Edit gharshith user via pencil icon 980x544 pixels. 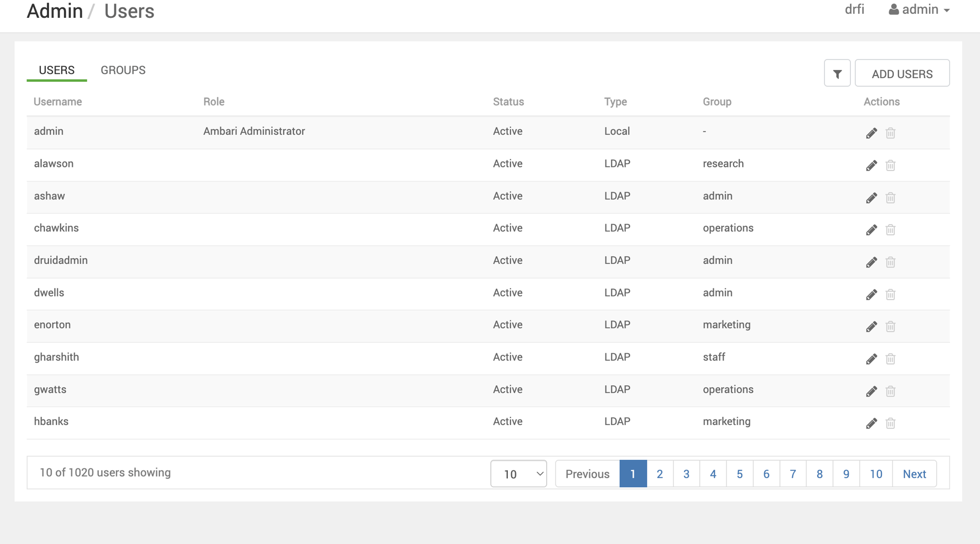click(871, 359)
